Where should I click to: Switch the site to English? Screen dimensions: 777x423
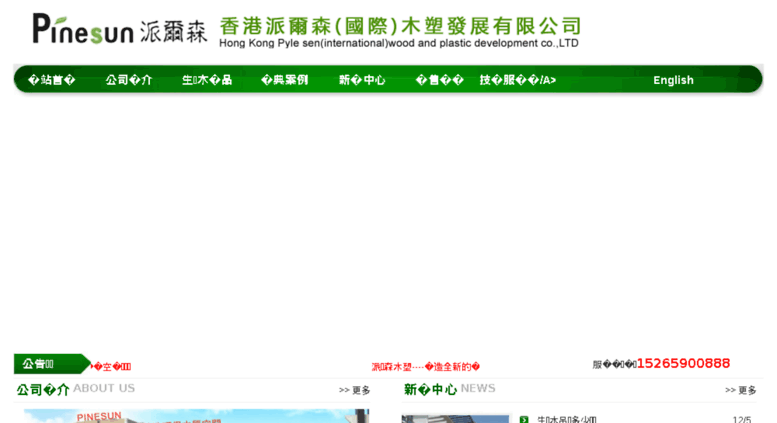pos(673,80)
